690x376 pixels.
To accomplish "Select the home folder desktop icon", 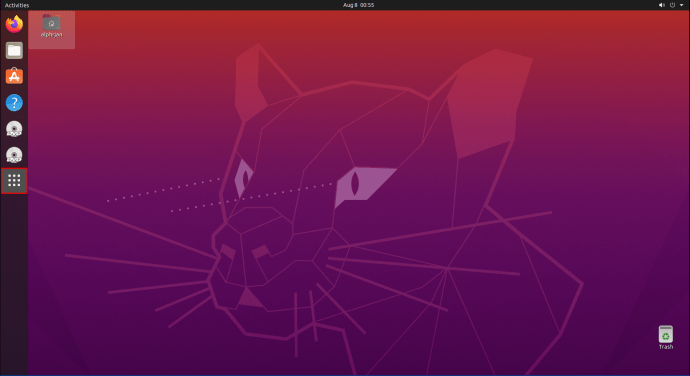I will point(51,26).
